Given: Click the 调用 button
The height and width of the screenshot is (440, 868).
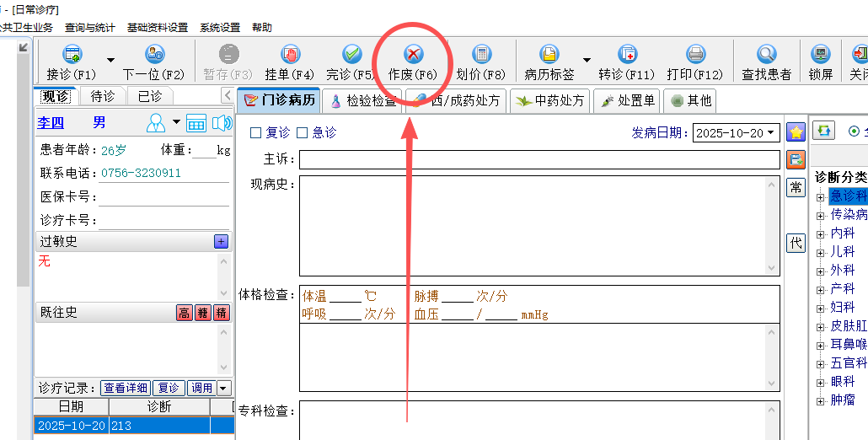Looking at the screenshot, I should (201, 389).
